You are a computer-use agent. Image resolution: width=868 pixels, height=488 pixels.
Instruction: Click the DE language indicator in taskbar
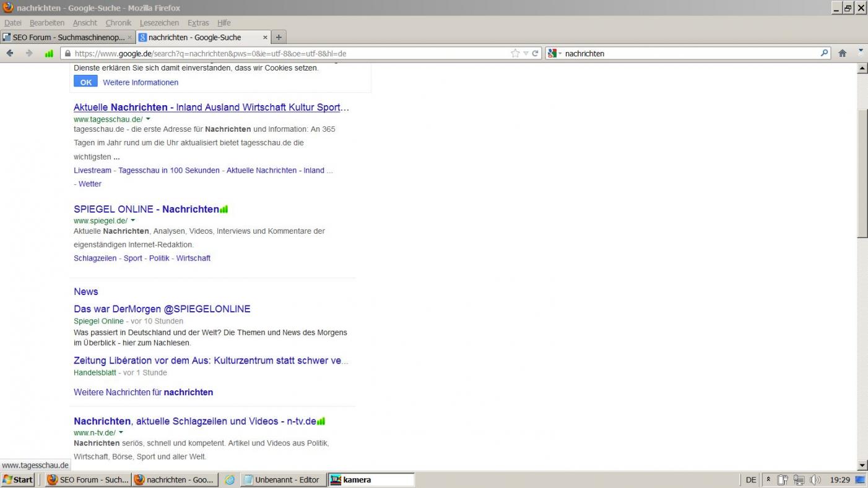[751, 479]
